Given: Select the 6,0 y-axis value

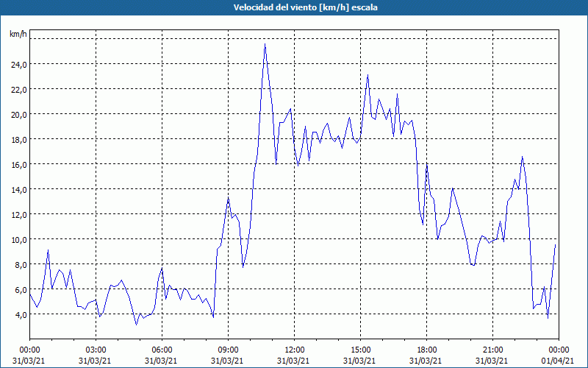Looking at the screenshot, I should pyautogui.click(x=21, y=289).
